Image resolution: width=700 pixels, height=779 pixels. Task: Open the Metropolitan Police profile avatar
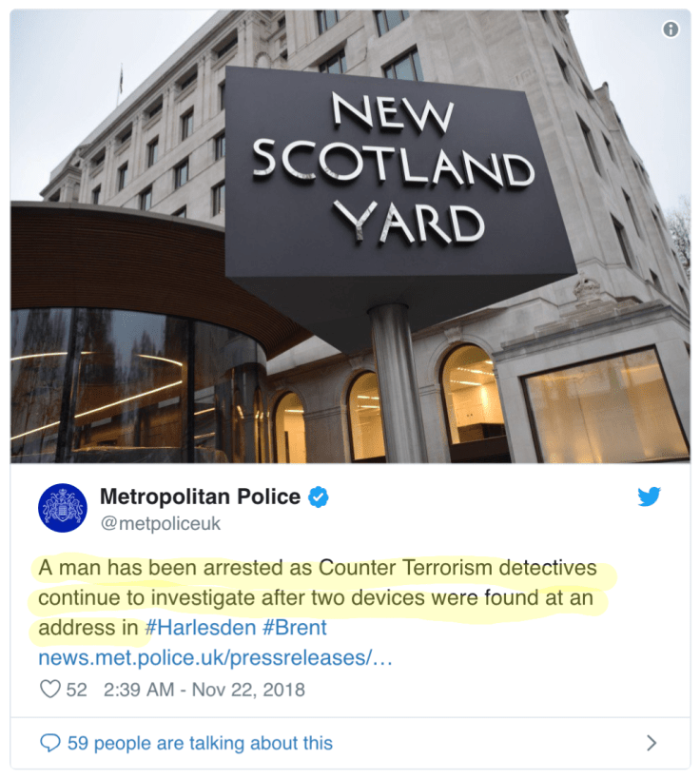[63, 508]
